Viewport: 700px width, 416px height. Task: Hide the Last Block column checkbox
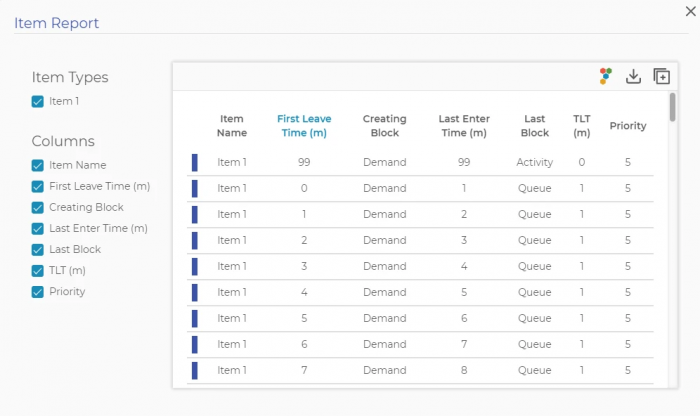38,250
